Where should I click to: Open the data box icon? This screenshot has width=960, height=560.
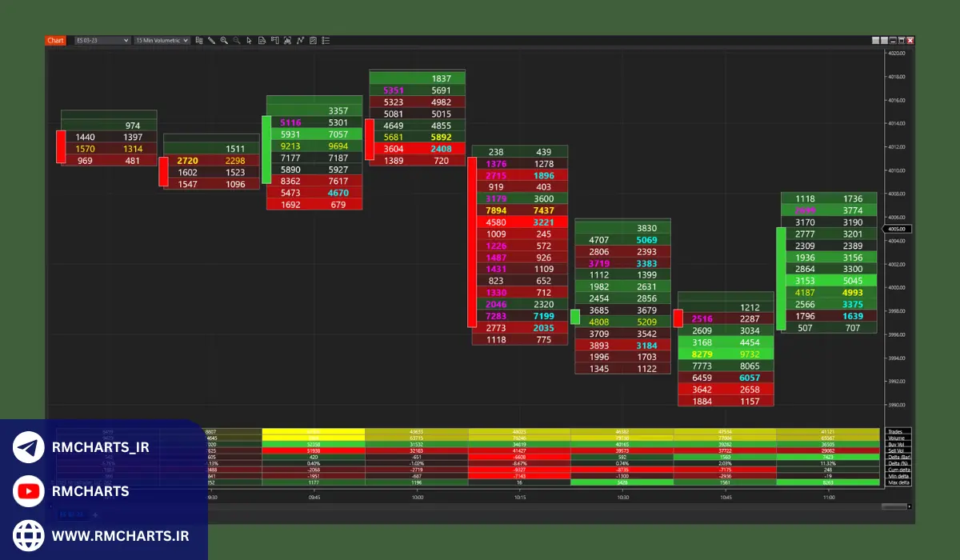pos(262,40)
